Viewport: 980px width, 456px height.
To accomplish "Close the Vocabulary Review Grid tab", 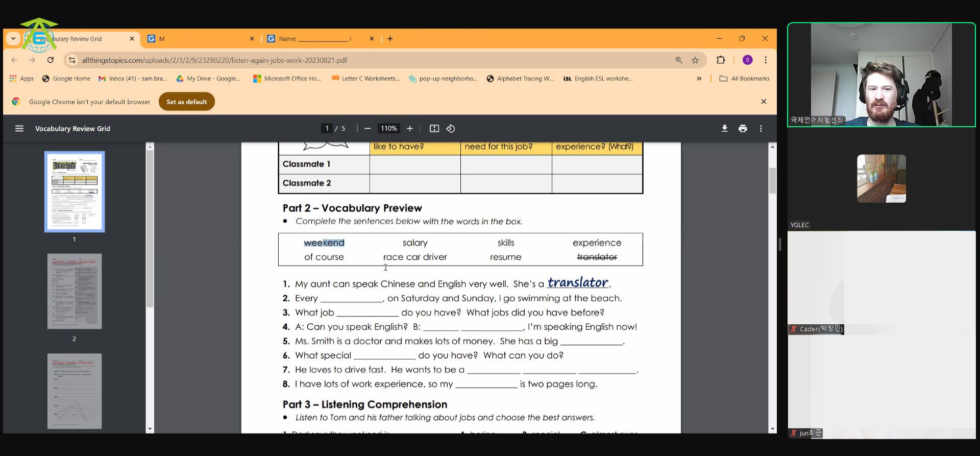I will coord(132,39).
